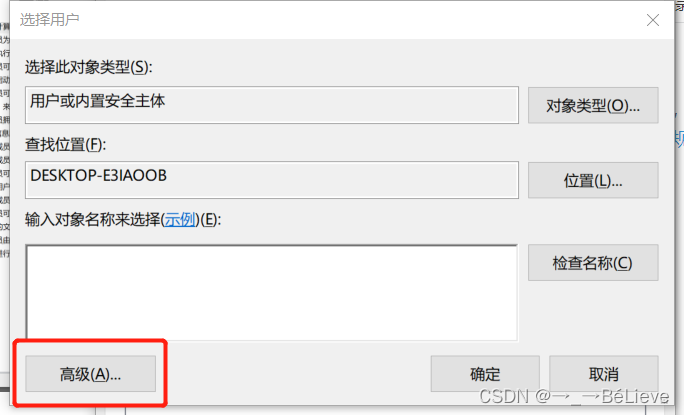Dismiss dialog using 取消 button
684x415 pixels.
tap(604, 374)
